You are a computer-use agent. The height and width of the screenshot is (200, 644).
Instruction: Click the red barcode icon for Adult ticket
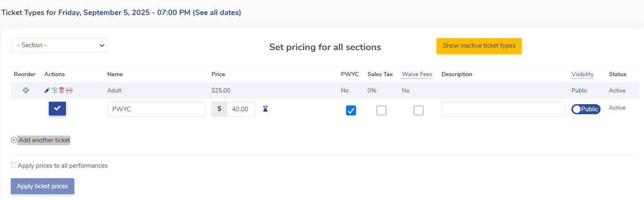click(69, 90)
